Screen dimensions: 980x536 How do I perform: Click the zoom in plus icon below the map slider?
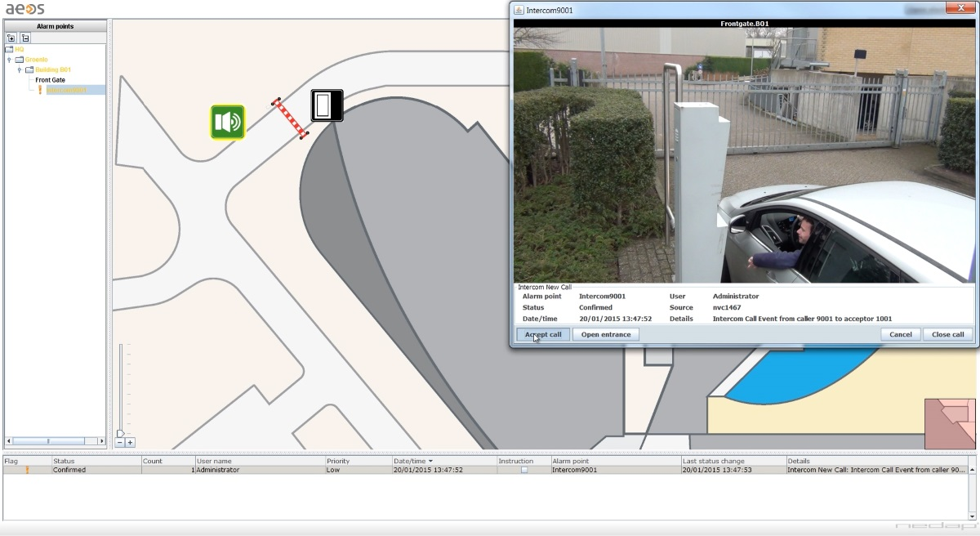coord(130,442)
